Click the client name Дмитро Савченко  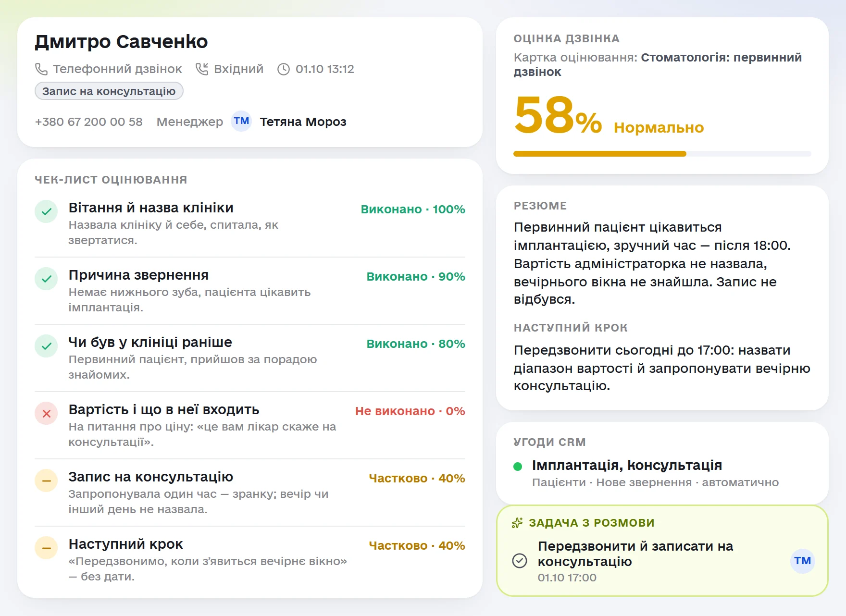121,42
